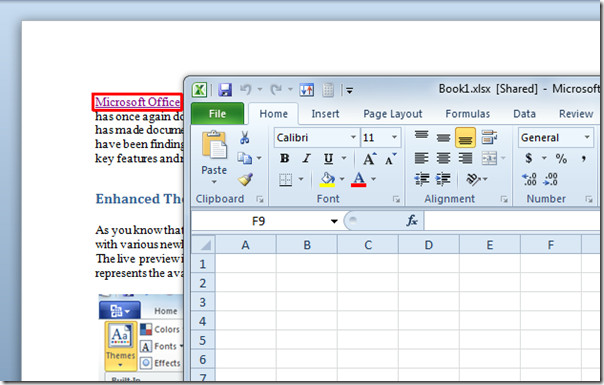Apply cell borders with the Borders icon
The image size is (604, 385).
click(x=286, y=180)
